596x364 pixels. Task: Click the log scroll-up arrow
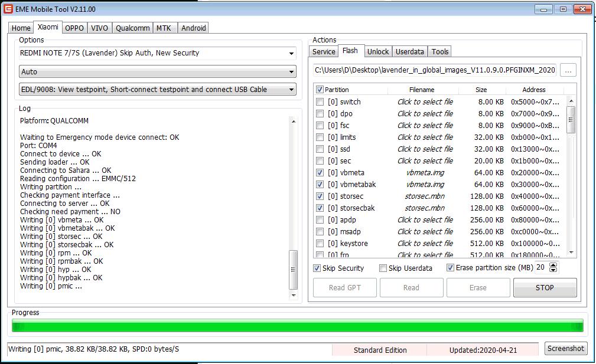(x=294, y=122)
